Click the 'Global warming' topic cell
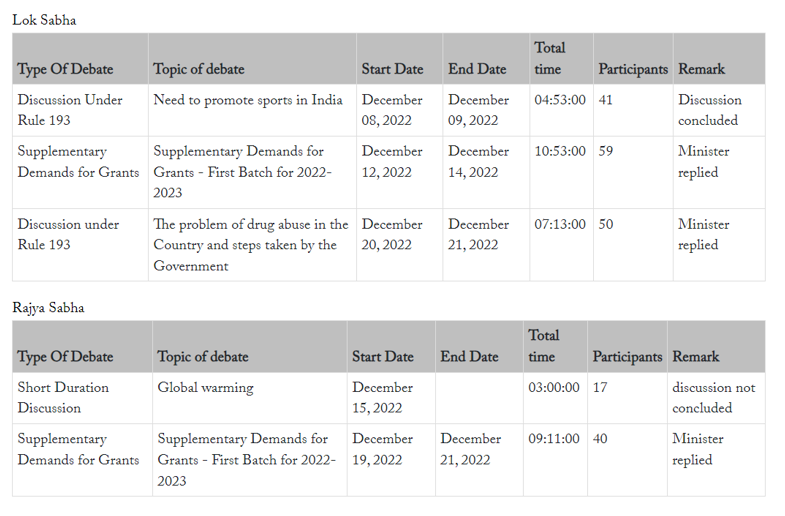785x516 pixels. [x=250, y=398]
